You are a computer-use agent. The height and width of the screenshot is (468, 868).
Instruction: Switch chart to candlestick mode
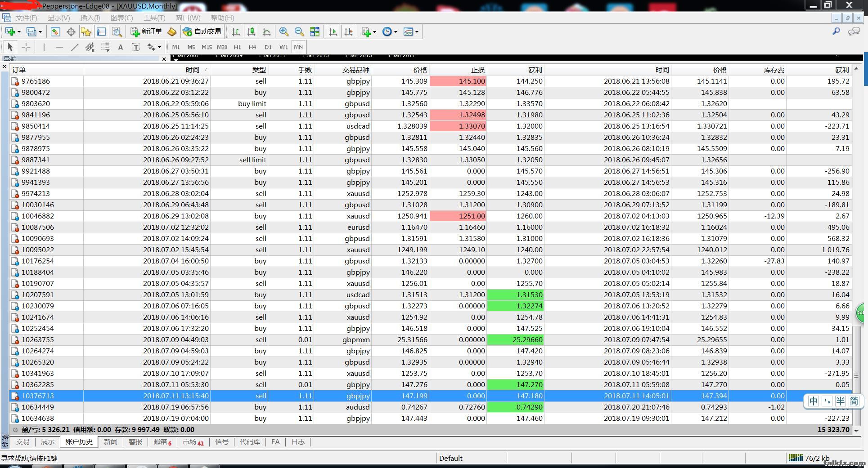click(x=251, y=31)
